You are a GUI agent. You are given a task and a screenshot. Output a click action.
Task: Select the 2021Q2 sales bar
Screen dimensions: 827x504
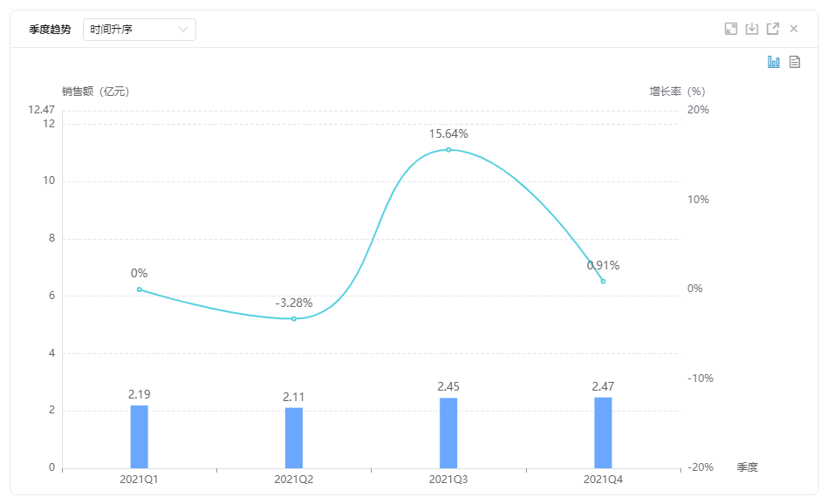294,438
